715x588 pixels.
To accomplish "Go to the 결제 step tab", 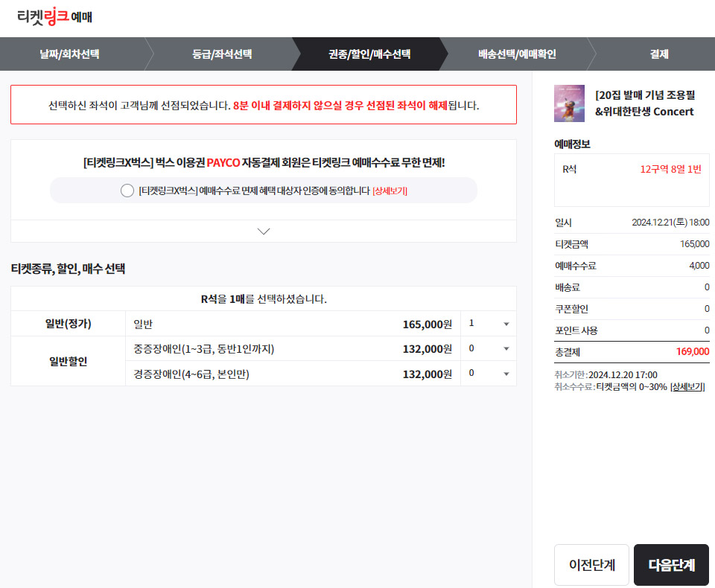I will 659,54.
